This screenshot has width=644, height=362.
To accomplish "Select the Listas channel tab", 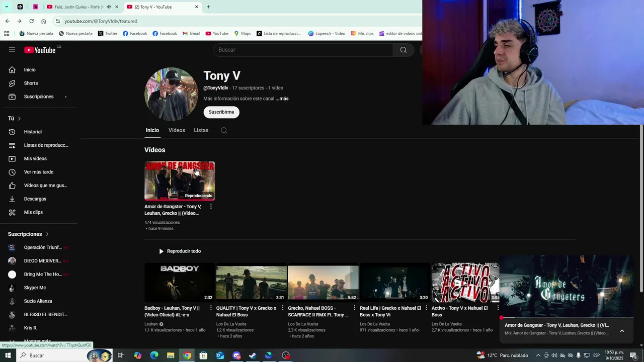I will click(x=201, y=130).
